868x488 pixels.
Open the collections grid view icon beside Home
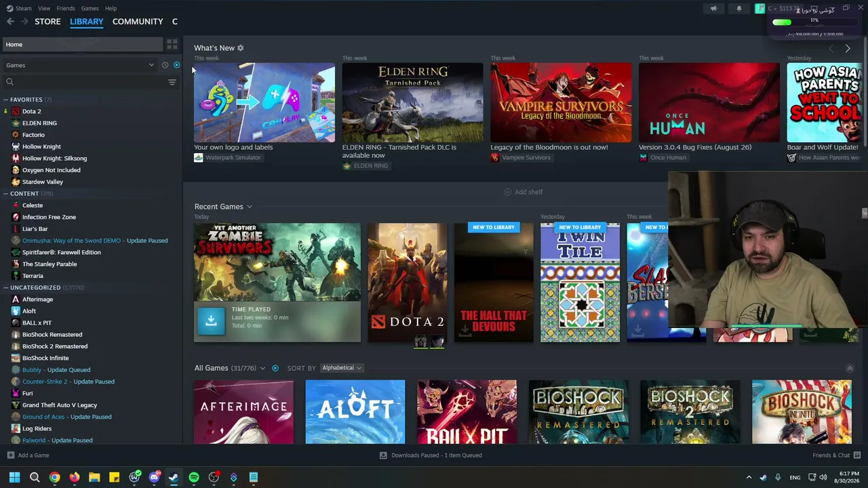172,45
